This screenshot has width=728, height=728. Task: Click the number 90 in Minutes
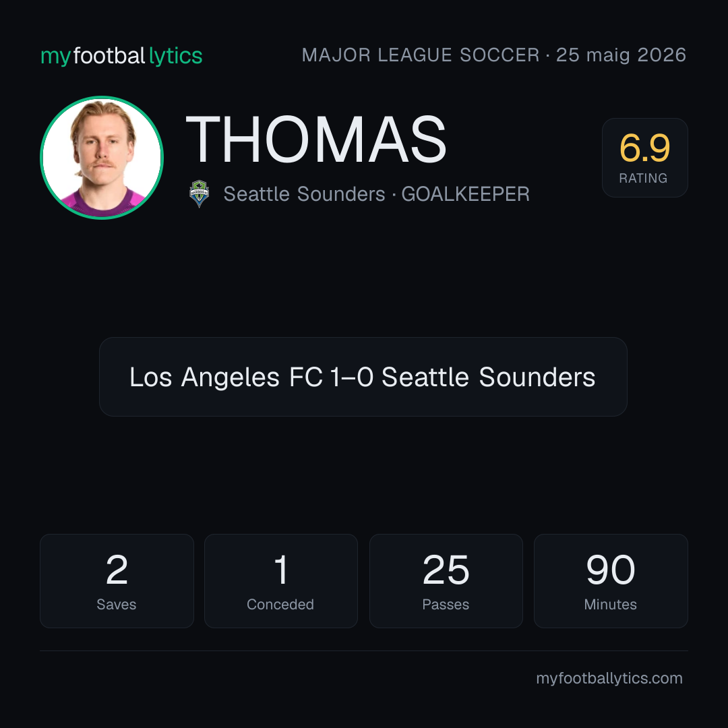[x=611, y=570]
